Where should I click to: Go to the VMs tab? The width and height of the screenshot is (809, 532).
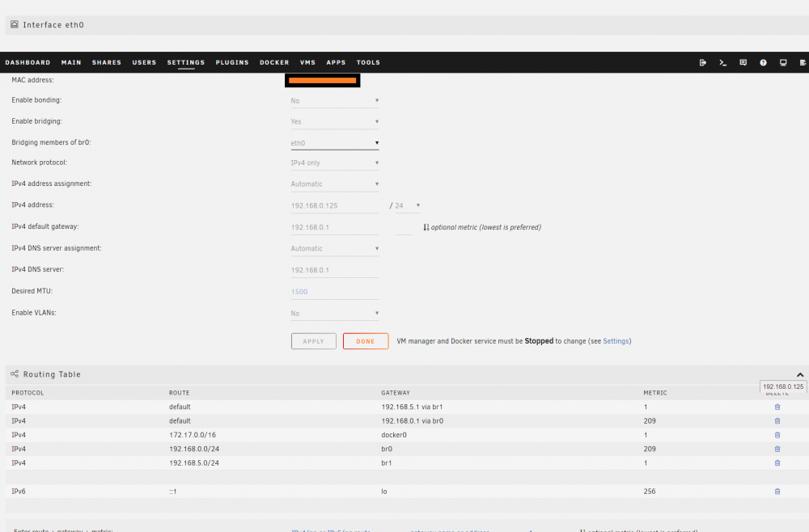point(307,62)
